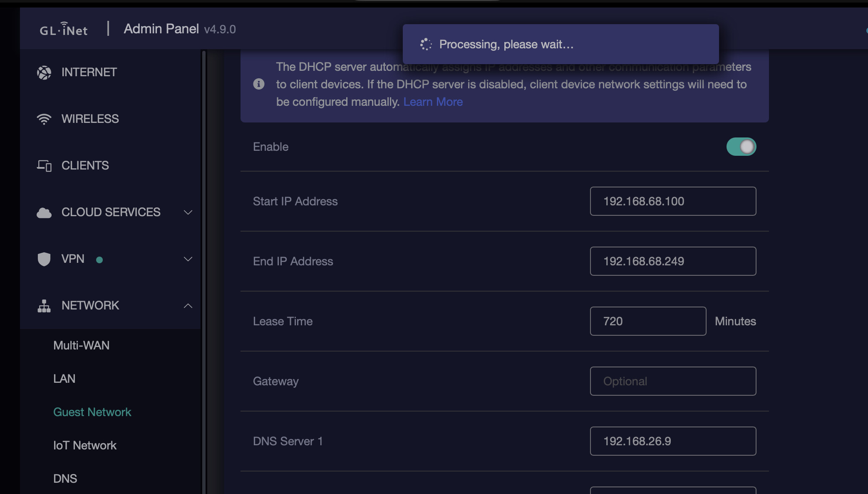
Task: Disable the DHCP server Enable toggle
Action: coord(741,147)
